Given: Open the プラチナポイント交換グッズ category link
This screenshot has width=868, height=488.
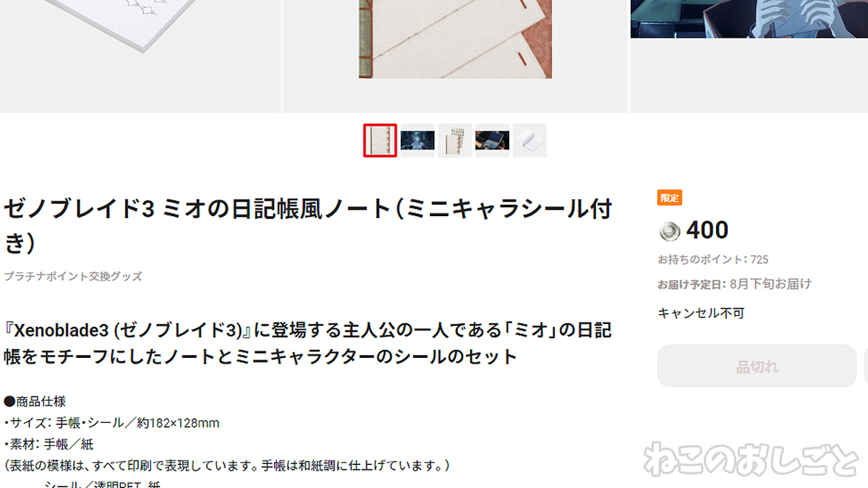Looking at the screenshot, I should point(73,276).
